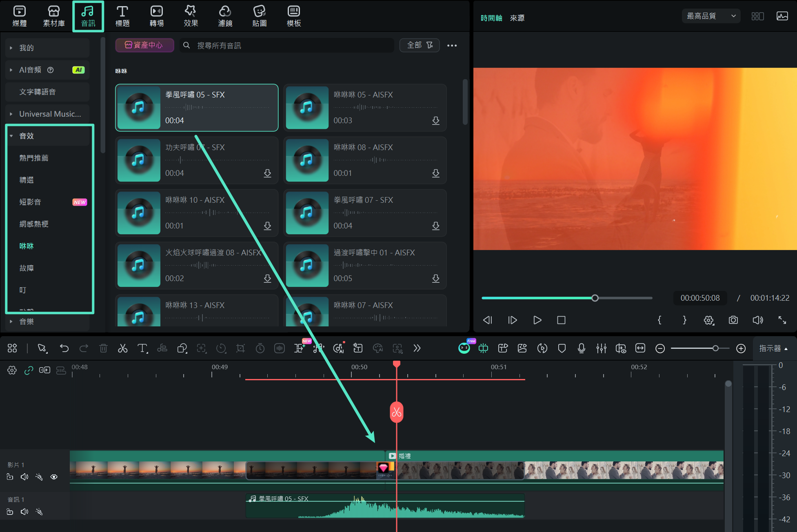Open the 最高品質 quality dropdown

tap(711, 16)
